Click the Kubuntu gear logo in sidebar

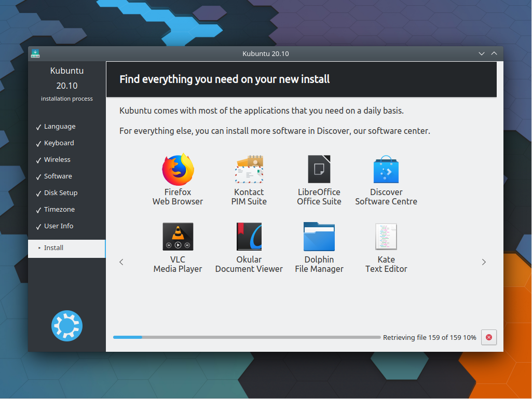click(67, 326)
